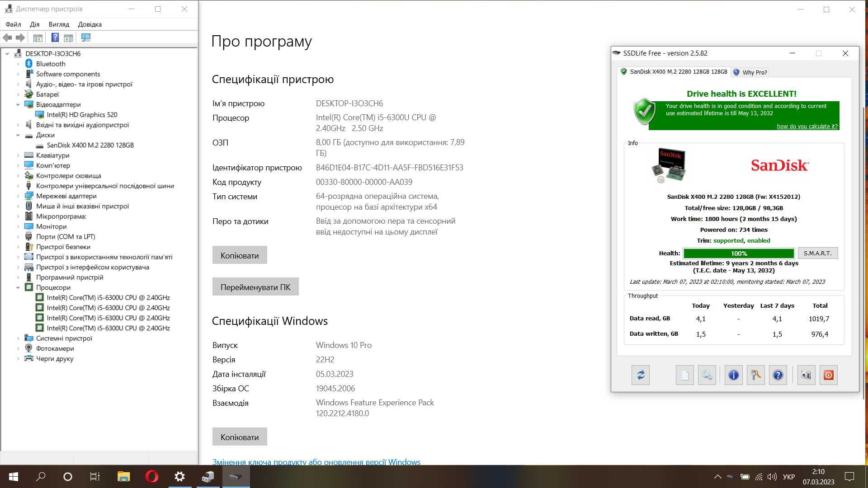Click show/hide console tree toolbar icon
Screen dimensions: 868x488
[x=38, y=38]
